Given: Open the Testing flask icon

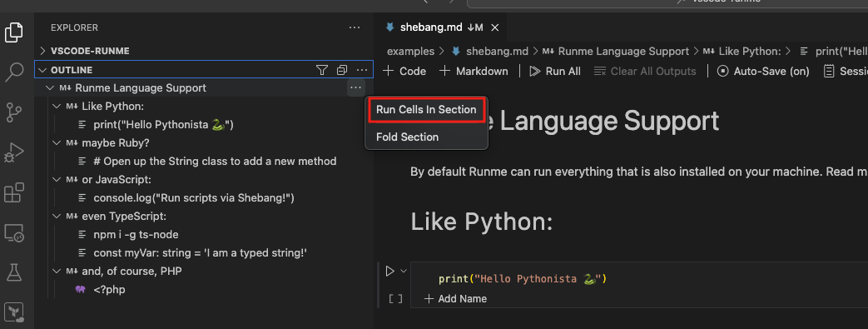Looking at the screenshot, I should tap(14, 272).
